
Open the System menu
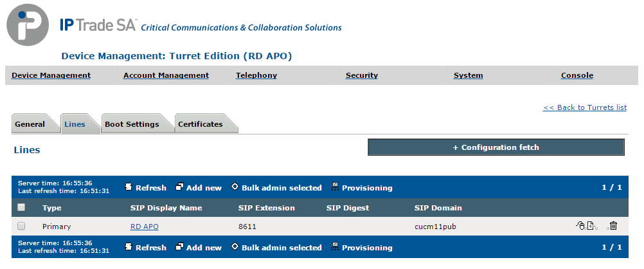tap(468, 75)
